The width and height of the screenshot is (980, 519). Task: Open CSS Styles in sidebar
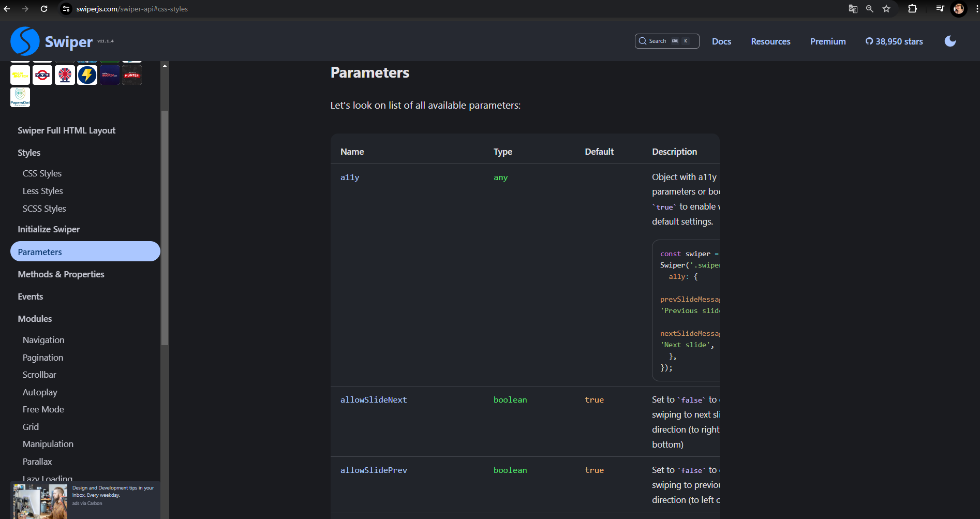coord(42,173)
